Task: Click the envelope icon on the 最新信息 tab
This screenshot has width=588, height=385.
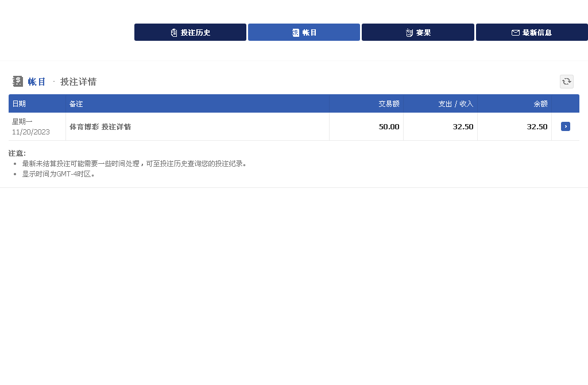Action: [x=515, y=33]
